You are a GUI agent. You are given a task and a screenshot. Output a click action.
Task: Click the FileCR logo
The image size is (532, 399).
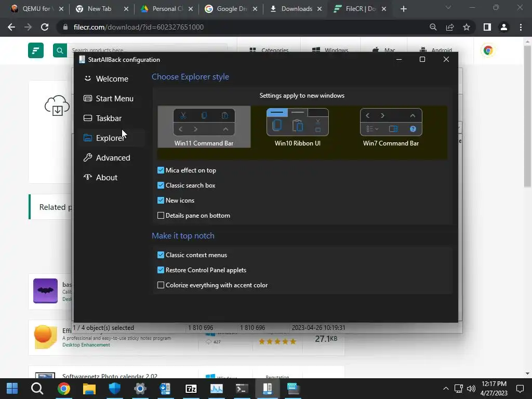pos(36,50)
